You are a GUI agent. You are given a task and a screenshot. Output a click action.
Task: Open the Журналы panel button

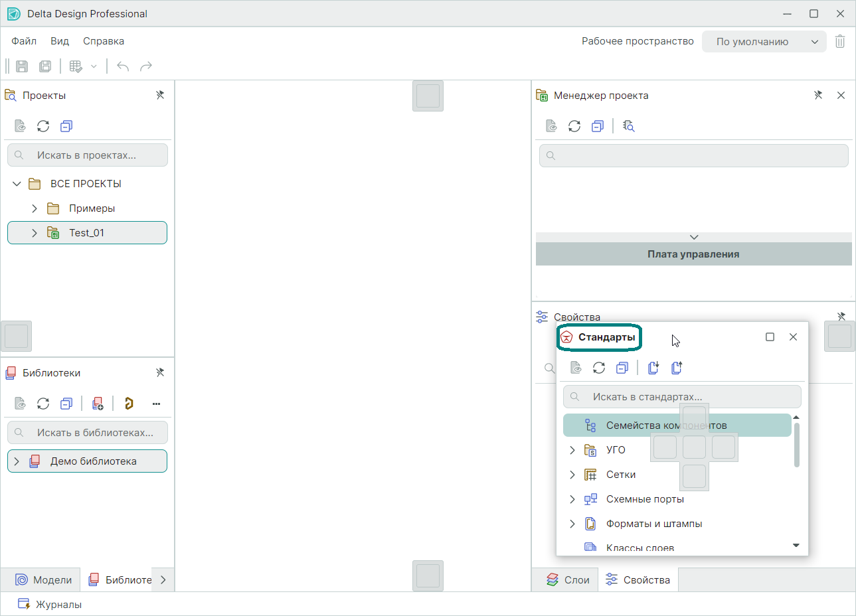[50, 605]
